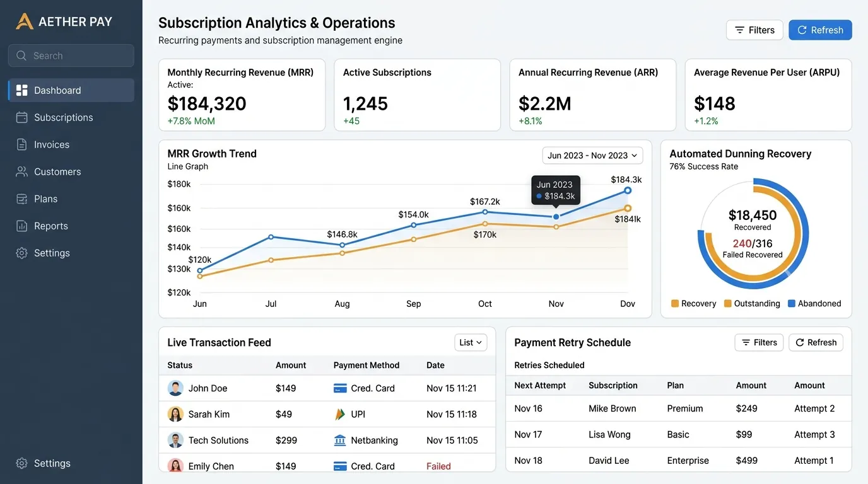868x484 pixels.
Task: Click the bottom sidebar Settings gear icon
Action: (x=22, y=463)
